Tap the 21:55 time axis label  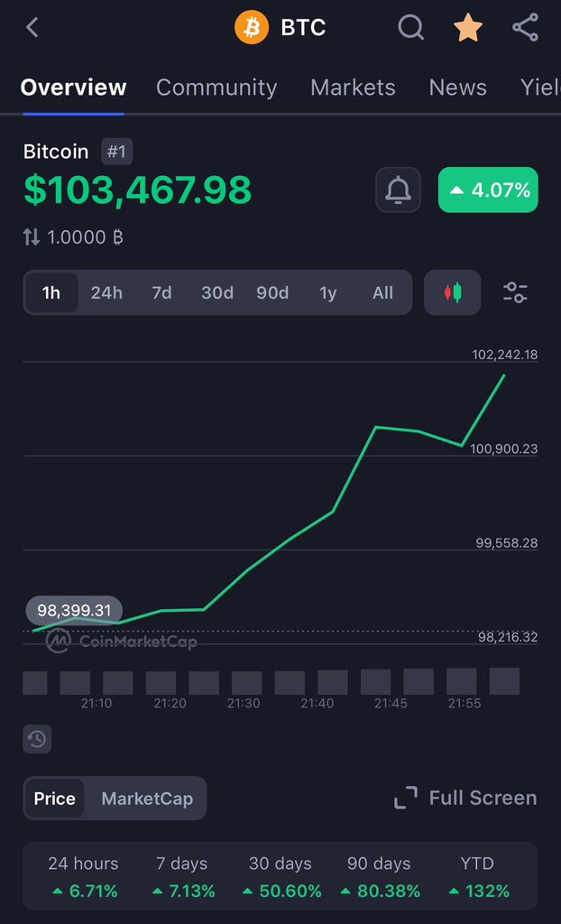pyautogui.click(x=464, y=704)
